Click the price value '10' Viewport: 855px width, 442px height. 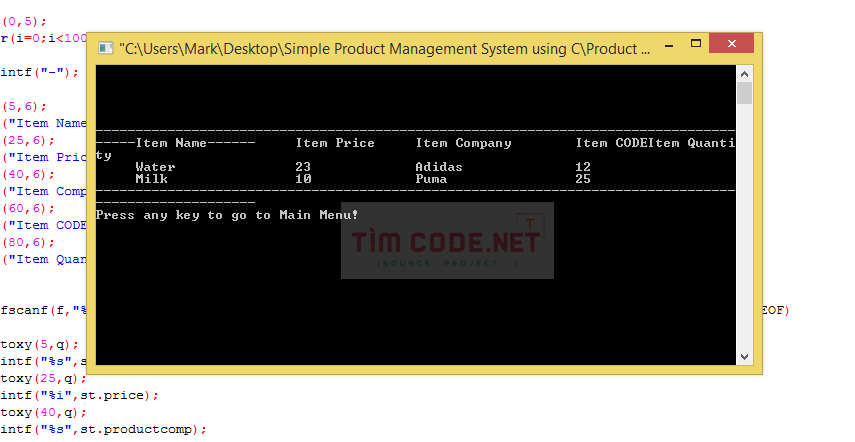(303, 179)
